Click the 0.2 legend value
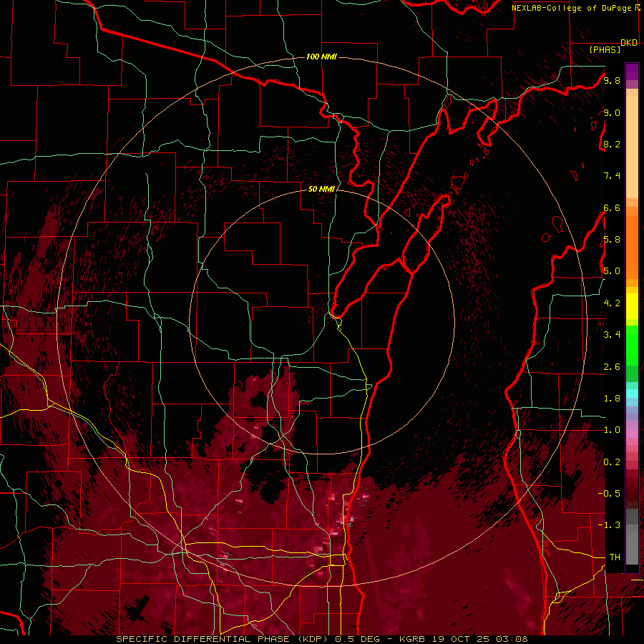The image size is (644, 644). coord(612,462)
